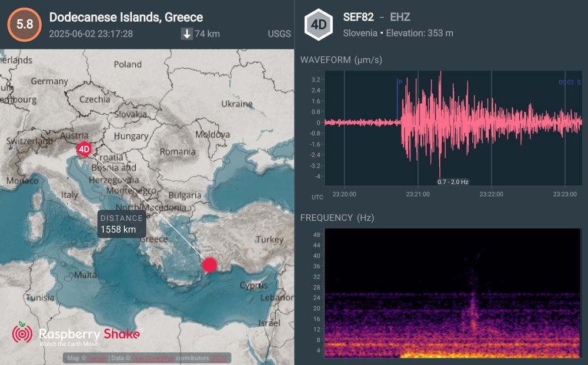
Task: Click the 23:22:00 time axis label
Action: click(491, 194)
